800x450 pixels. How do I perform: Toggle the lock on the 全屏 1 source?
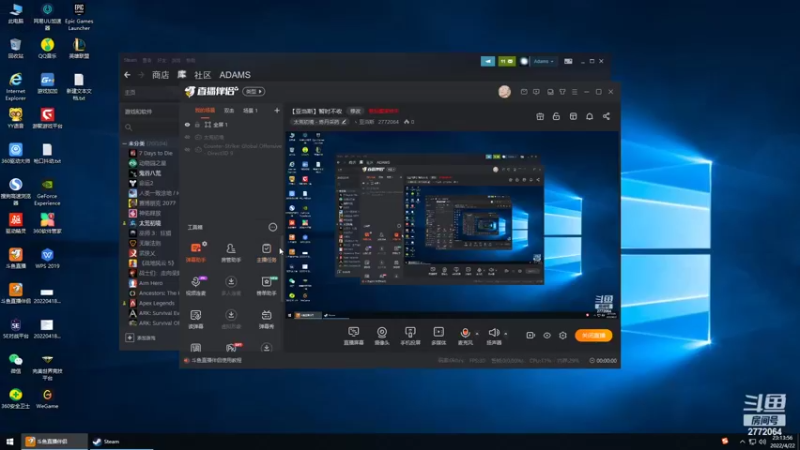point(197,124)
